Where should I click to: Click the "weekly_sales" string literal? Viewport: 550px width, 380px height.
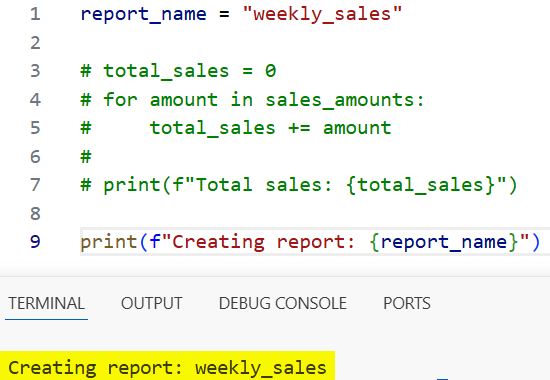tap(322, 15)
